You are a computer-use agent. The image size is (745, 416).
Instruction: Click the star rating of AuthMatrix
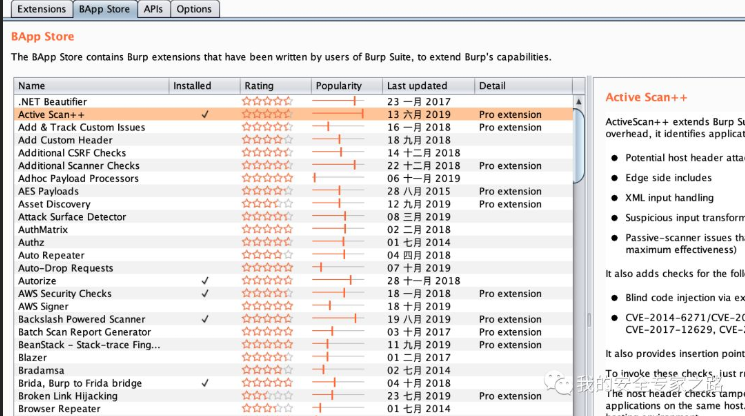[267, 229]
